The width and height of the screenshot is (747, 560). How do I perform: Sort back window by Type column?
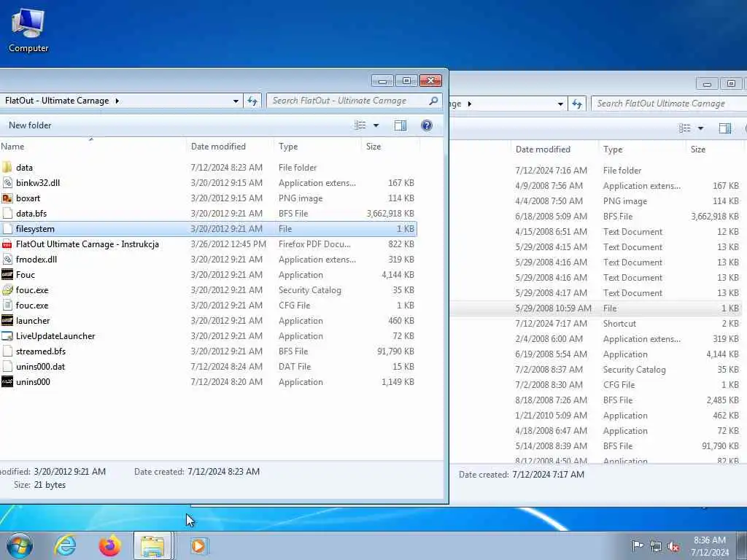pos(642,149)
